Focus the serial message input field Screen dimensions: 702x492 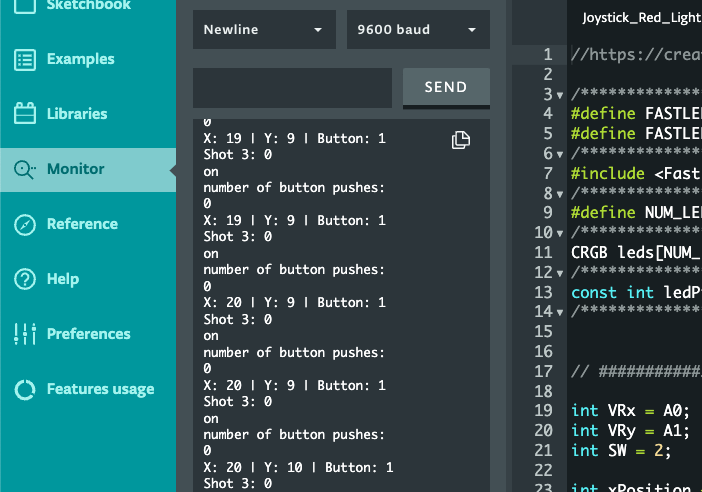pos(292,88)
